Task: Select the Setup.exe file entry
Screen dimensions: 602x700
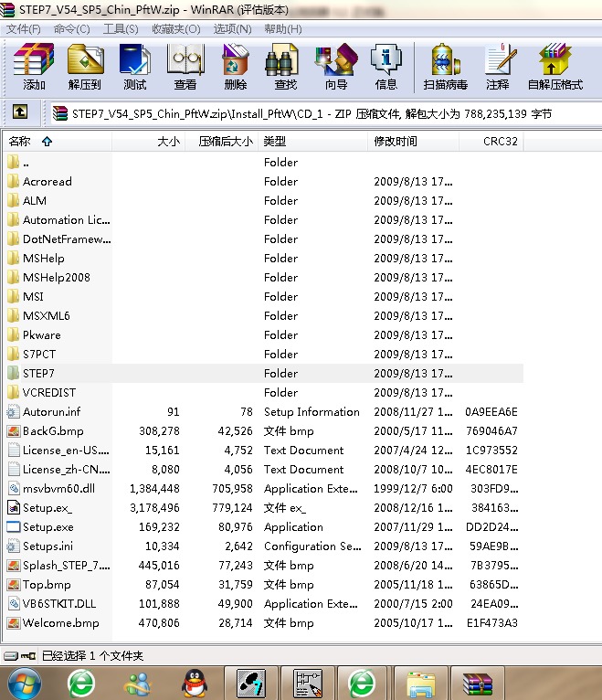Action: pyautogui.click(x=48, y=527)
